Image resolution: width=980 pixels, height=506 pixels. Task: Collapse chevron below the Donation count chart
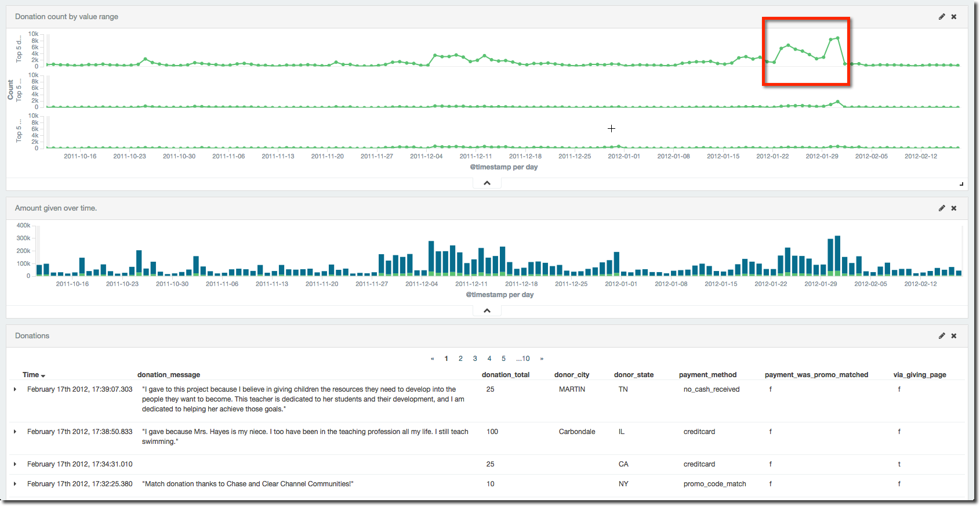487,183
